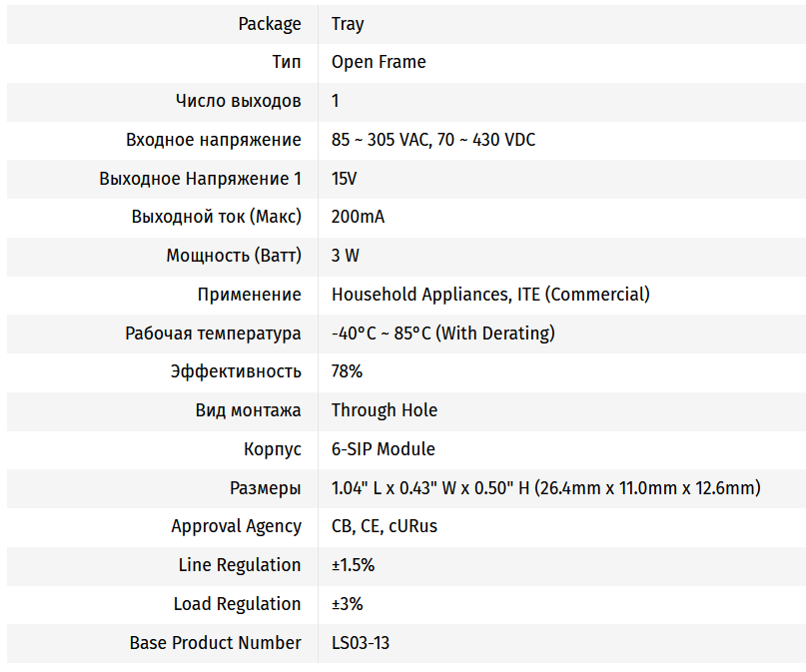806x672 pixels.
Task: Click the Household Appliances, ITE (Commercial) value
Action: click(x=490, y=295)
